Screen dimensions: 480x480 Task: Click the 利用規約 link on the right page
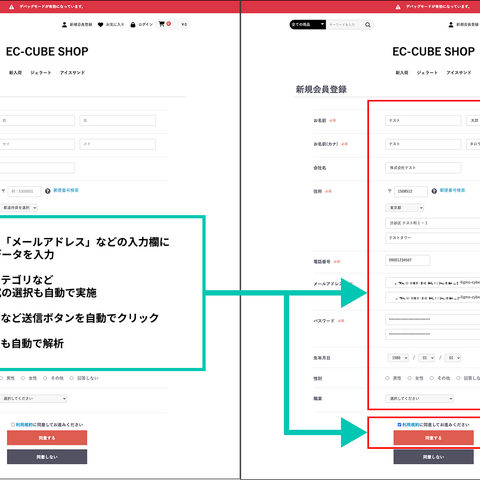pos(411,425)
